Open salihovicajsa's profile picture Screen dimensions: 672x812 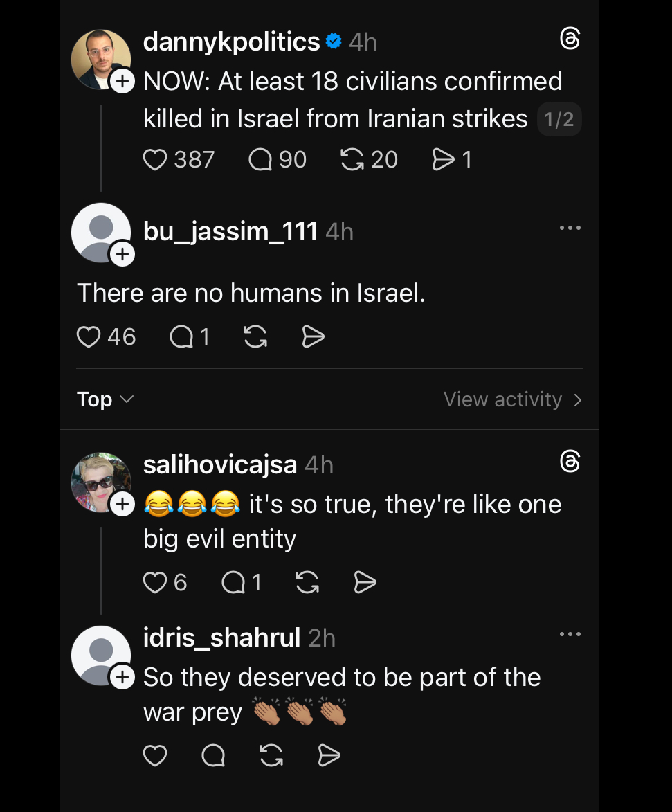(100, 482)
